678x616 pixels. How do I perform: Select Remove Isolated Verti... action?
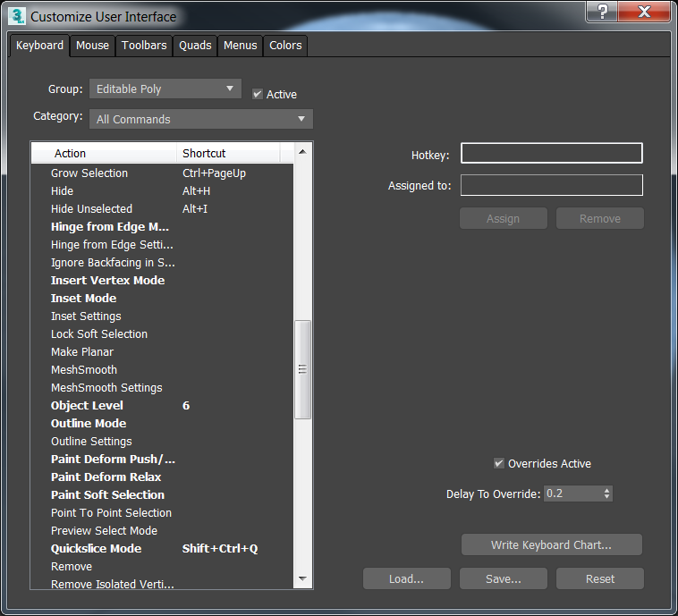113,584
